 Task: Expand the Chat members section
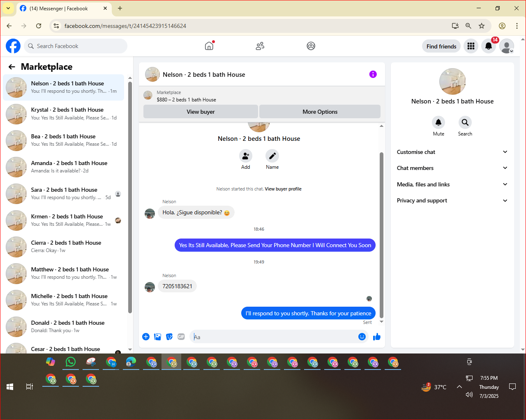(x=452, y=168)
